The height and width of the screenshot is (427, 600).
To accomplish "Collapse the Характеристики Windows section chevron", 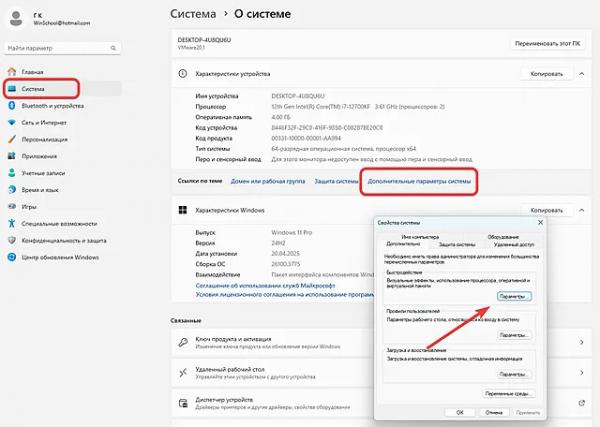I will (582, 210).
